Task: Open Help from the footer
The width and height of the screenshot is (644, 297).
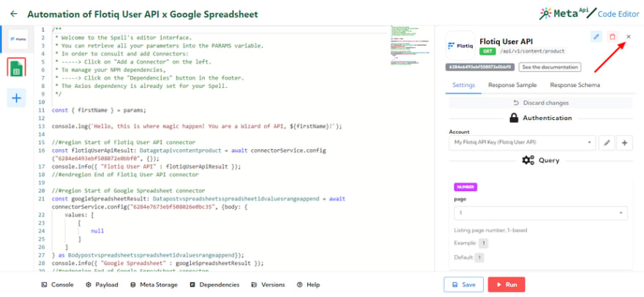Action: tap(308, 285)
